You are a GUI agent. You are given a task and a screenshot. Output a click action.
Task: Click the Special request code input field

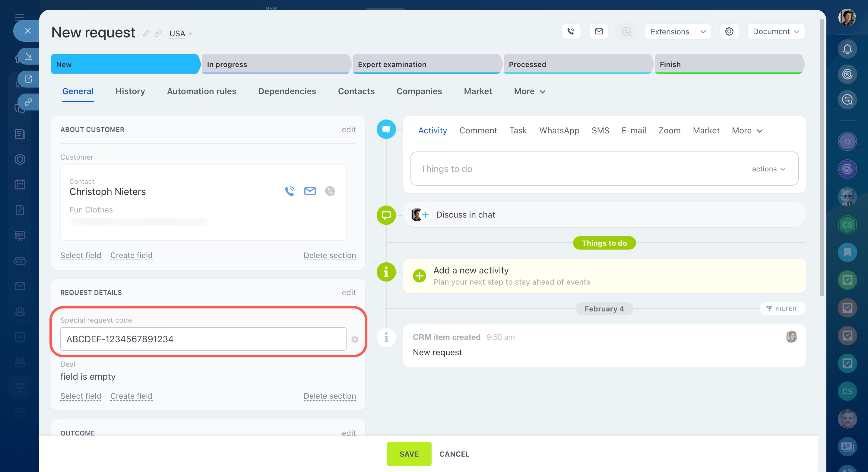[203, 339]
